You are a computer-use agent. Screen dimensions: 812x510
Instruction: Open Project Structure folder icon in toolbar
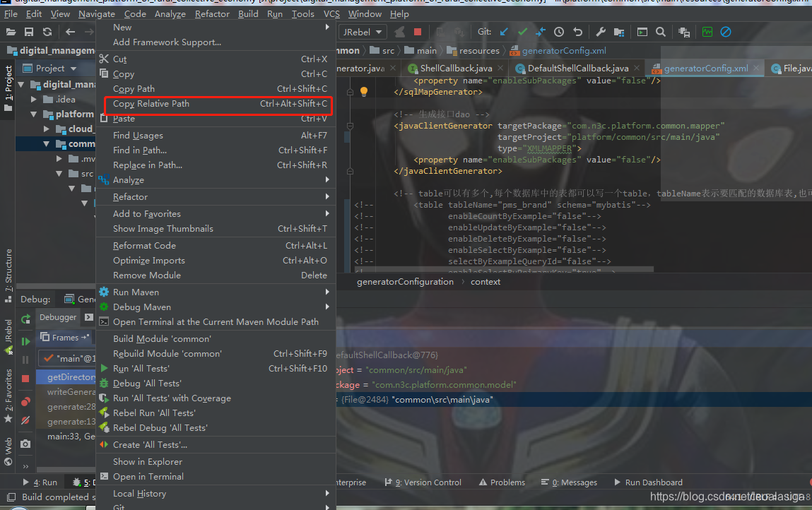tap(619, 32)
